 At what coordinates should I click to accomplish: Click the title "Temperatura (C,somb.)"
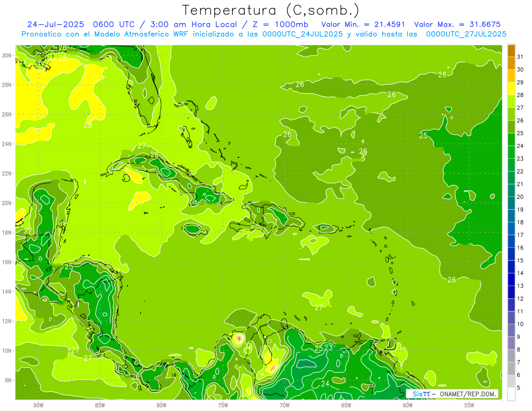pos(271,10)
